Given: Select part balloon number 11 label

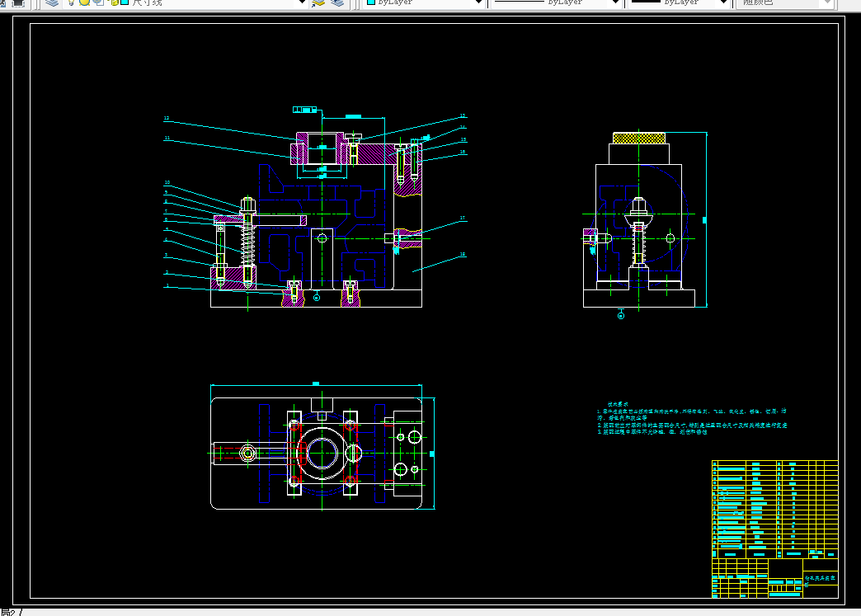Looking at the screenshot, I should coord(167,139).
